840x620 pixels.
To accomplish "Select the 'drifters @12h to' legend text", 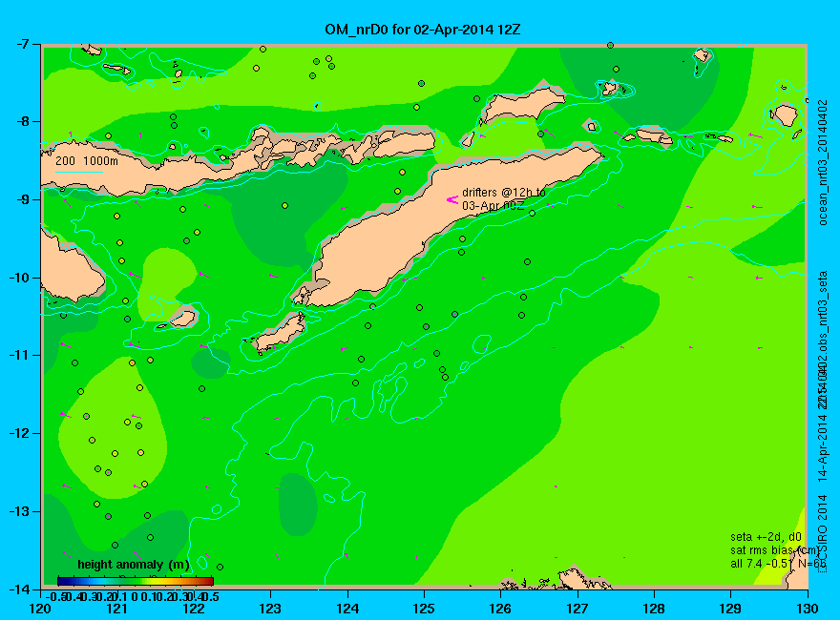I will tap(504, 193).
